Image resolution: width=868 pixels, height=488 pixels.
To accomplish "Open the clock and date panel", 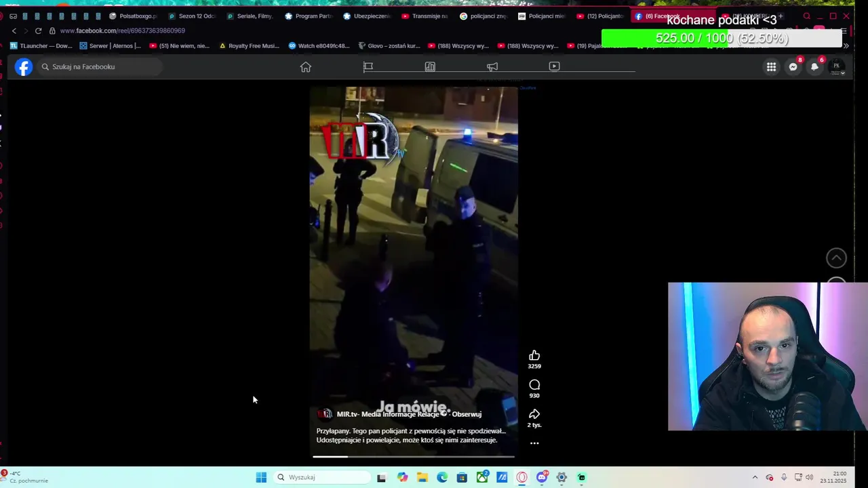I will [x=833, y=477].
